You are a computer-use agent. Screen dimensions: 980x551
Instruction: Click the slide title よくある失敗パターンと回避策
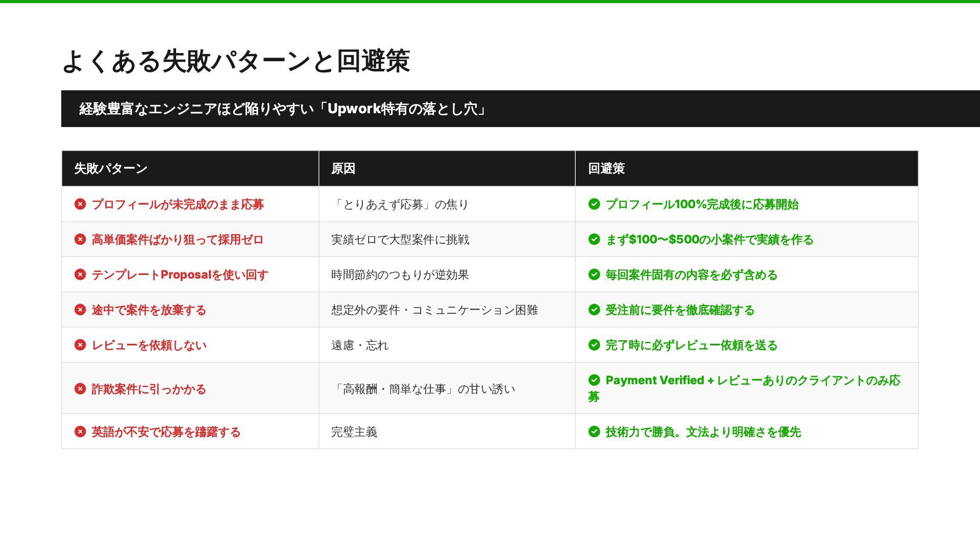236,61
